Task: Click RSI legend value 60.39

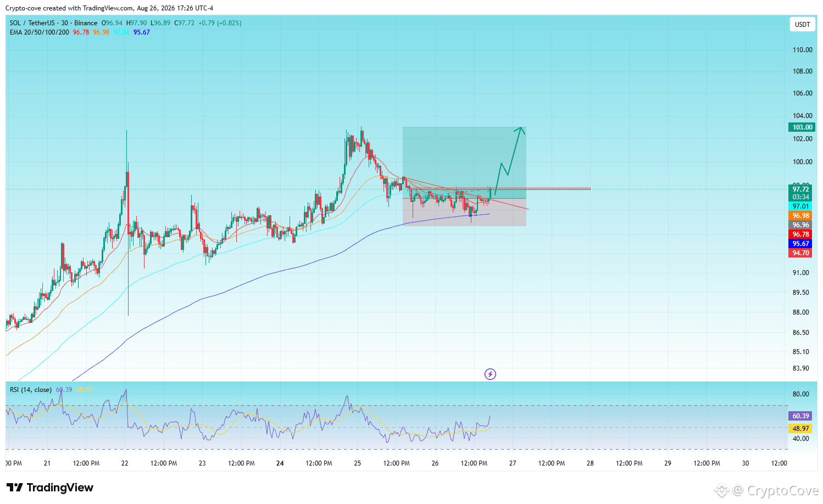Action: [64, 390]
